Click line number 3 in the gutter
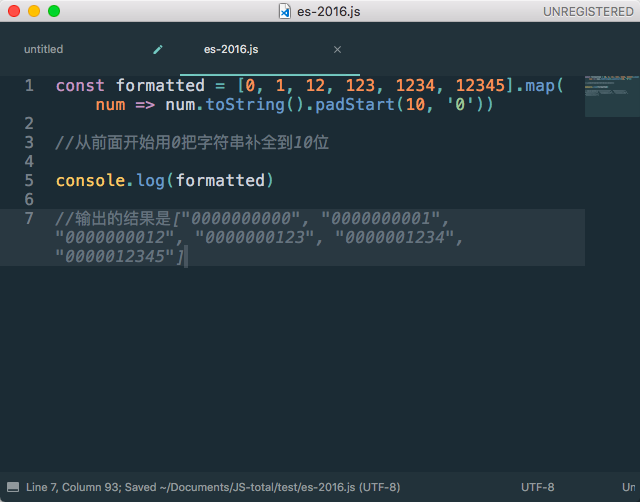Viewport: 640px width, 502px height. (29, 142)
